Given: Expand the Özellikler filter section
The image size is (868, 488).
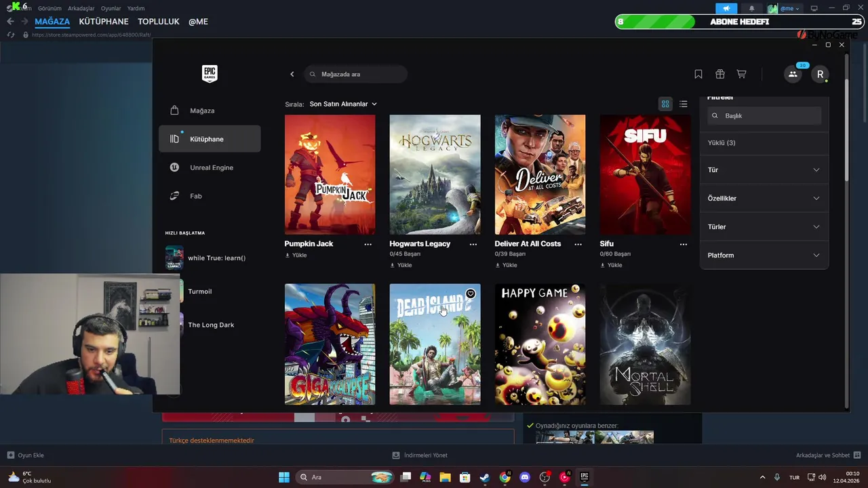Looking at the screenshot, I should click(764, 199).
